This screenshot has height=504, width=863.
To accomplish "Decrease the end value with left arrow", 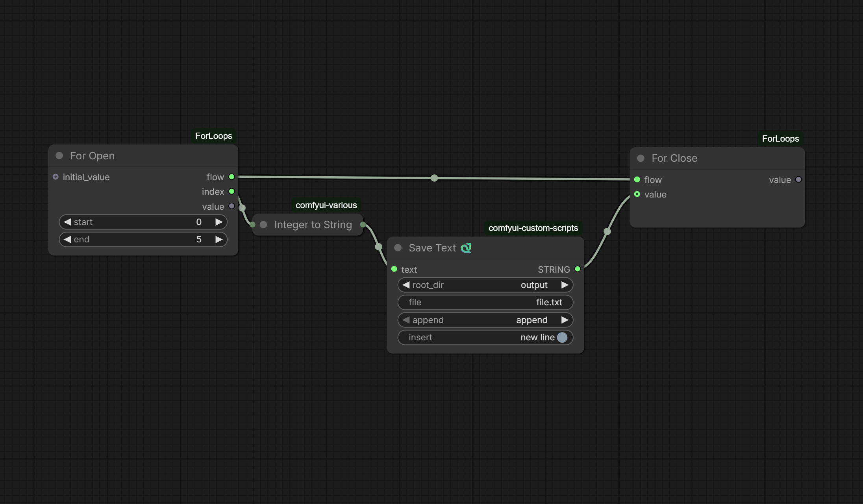I will (x=67, y=240).
